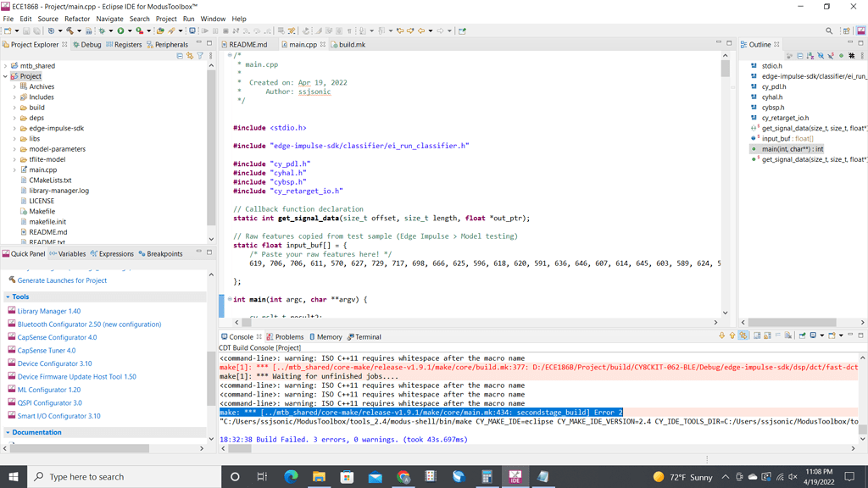Screen dimensions: 868x488
Task: Launch the CapSense Tuner 4.0
Action: 46,349
